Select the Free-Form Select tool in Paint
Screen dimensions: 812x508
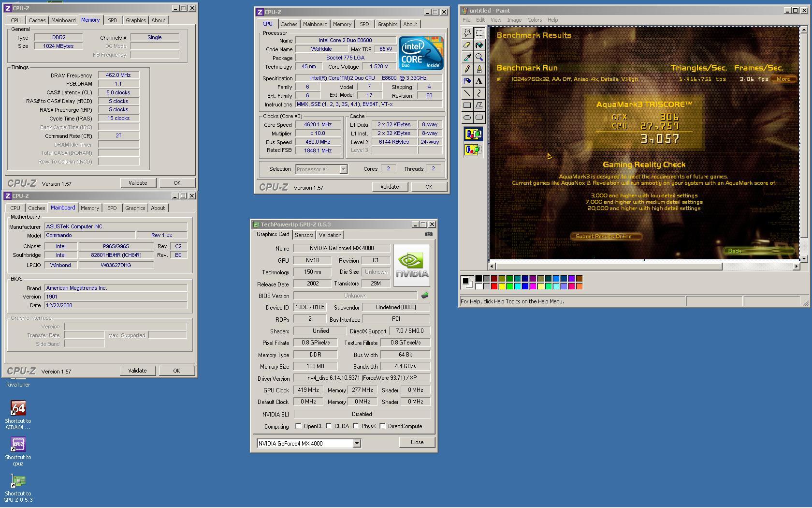tap(467, 33)
